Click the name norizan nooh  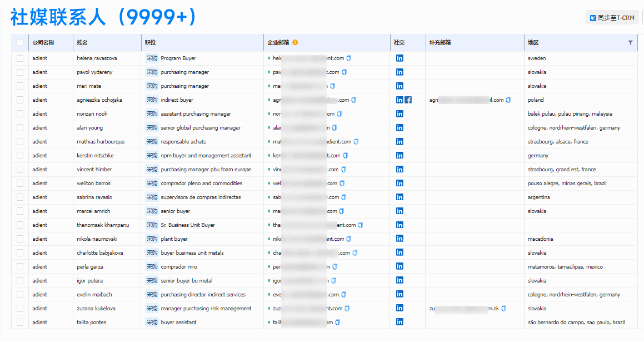coord(92,114)
